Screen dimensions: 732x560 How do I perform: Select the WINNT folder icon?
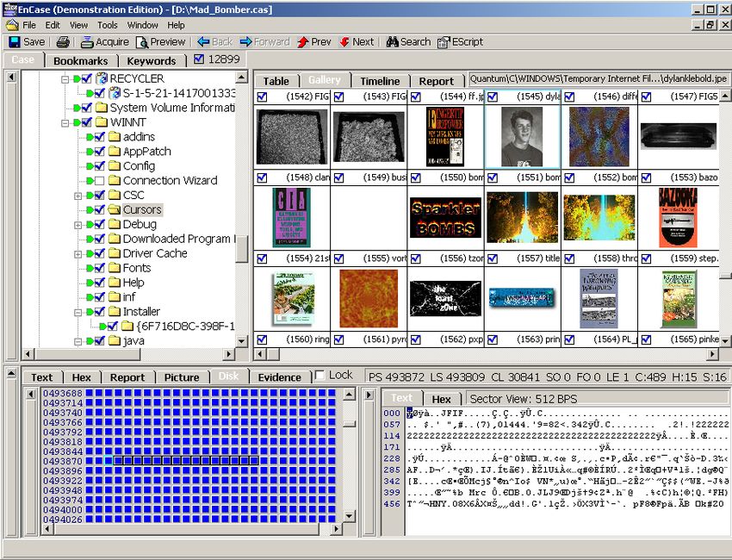pos(102,122)
